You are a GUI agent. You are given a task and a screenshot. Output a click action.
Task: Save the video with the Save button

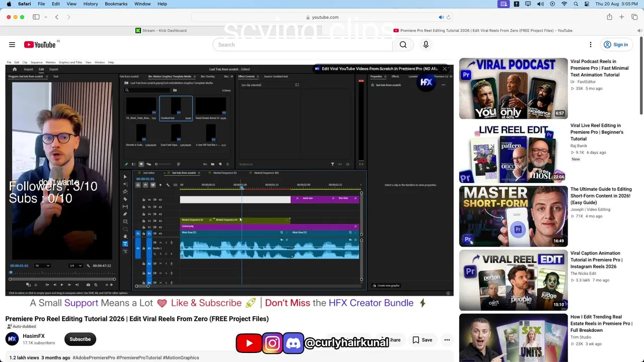point(422,340)
